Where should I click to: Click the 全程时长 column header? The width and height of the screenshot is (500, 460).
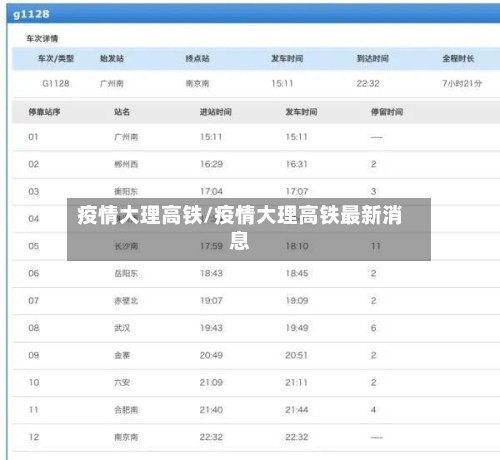pyautogui.click(x=458, y=59)
